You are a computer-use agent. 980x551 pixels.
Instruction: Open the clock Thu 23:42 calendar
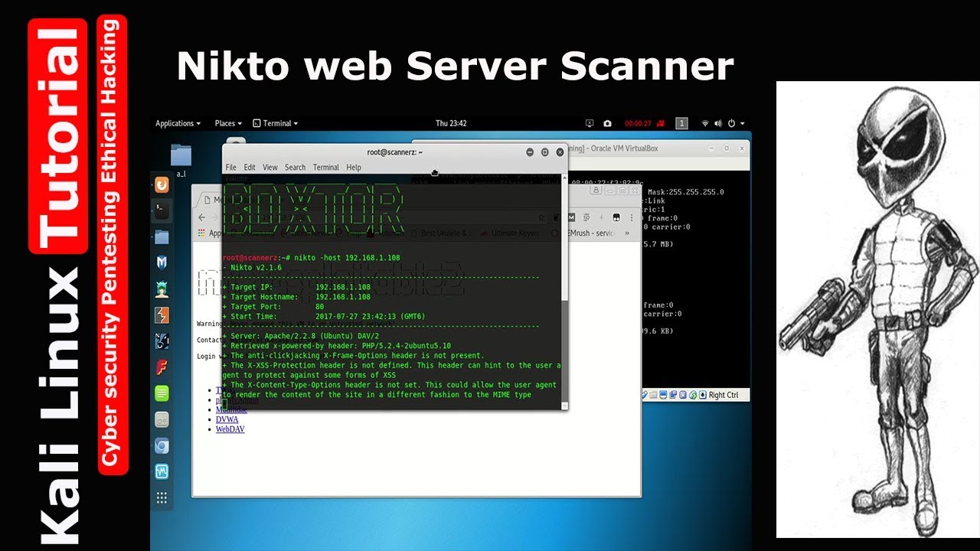coord(451,123)
